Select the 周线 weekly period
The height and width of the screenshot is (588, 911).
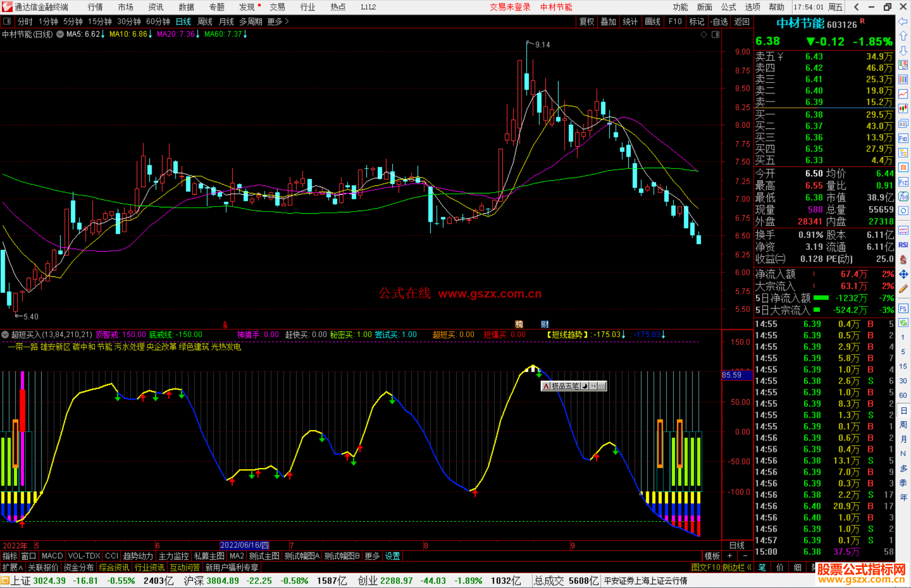tap(205, 21)
